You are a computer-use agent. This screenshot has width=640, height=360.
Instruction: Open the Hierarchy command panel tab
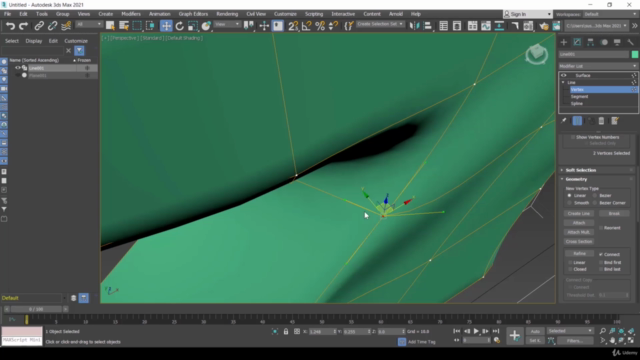coord(590,42)
